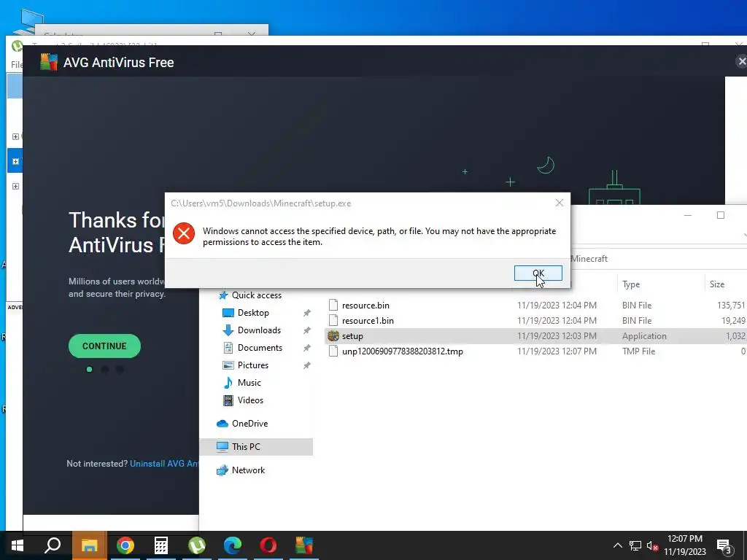Expand third tree node in uTorrent sidebar
The width and height of the screenshot is (747, 560).
tap(15, 186)
